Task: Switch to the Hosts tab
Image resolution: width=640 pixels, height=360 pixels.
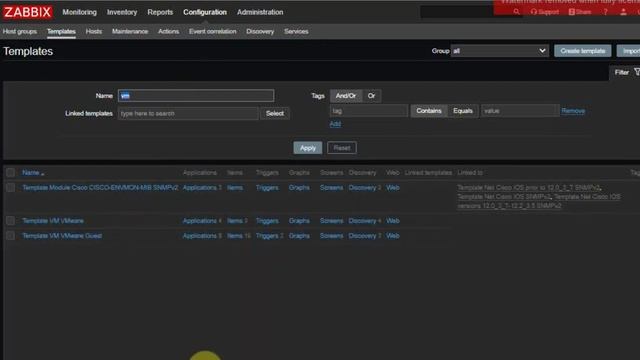Action: click(94, 31)
